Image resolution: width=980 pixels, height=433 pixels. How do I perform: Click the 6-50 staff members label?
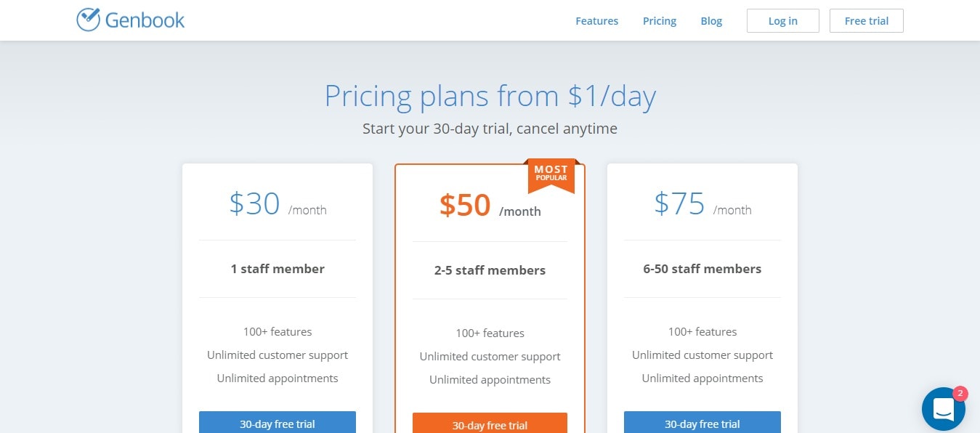point(702,269)
